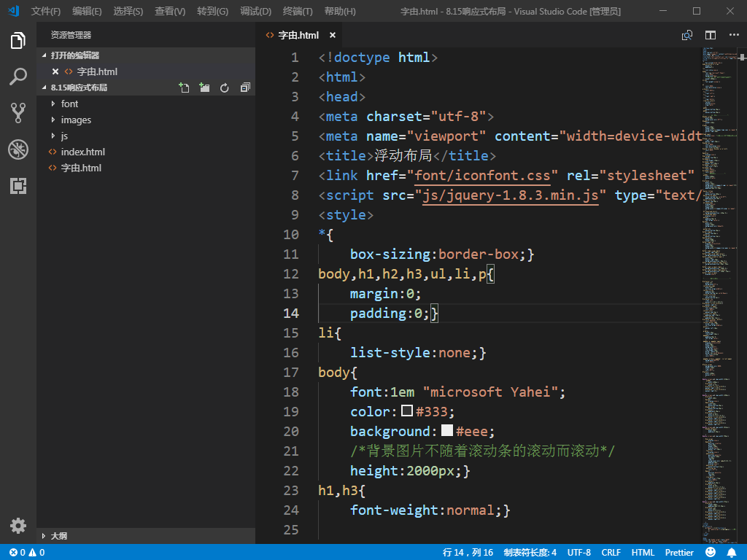
Task: Open the 帮助(H) menu
Action: tap(340, 11)
